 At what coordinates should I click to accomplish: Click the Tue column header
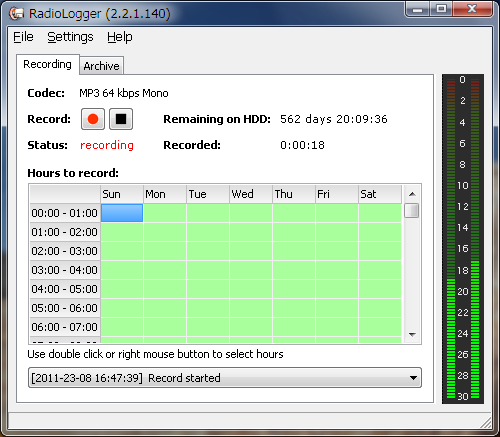[x=208, y=194]
